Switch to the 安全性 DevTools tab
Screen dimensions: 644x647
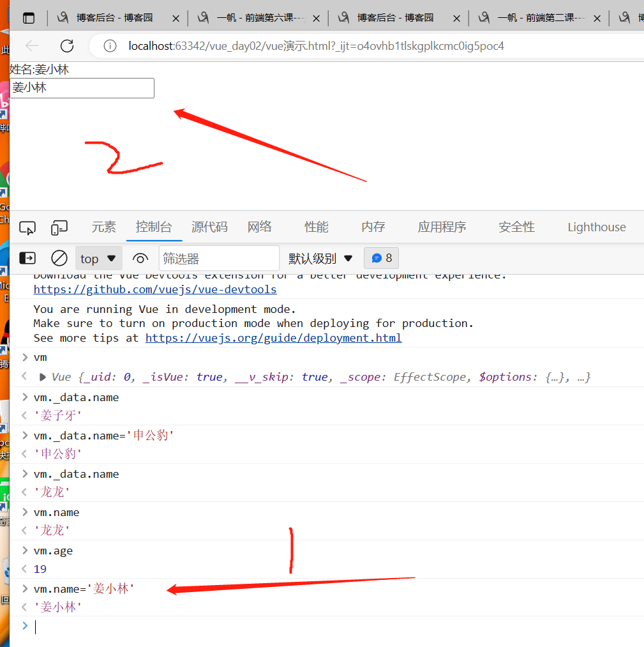(x=516, y=227)
